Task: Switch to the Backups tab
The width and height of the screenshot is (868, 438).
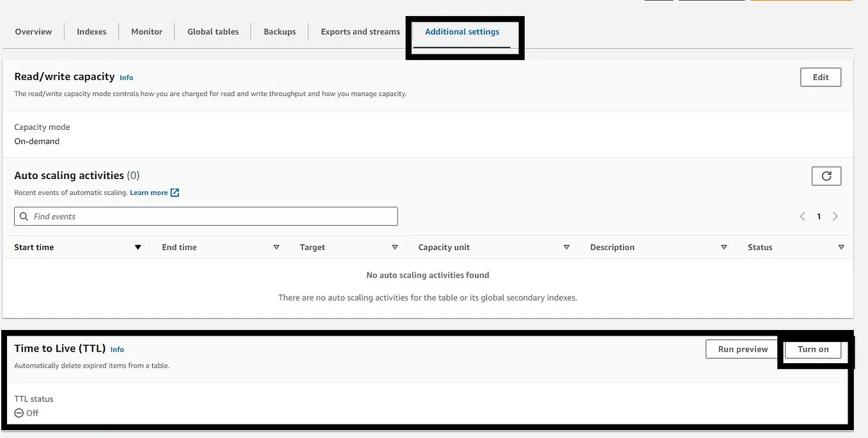Action: (279, 31)
